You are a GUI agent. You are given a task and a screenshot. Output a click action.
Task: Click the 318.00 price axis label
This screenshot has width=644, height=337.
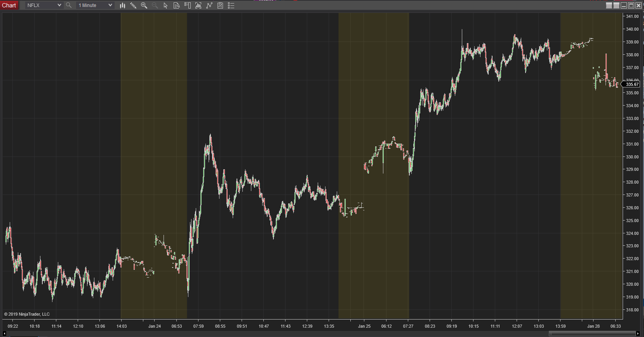632,310
